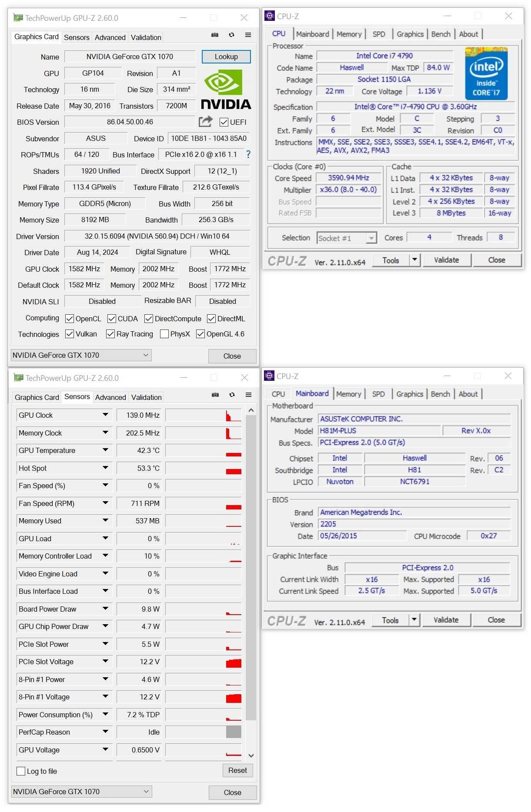Viewport: 531px width, 812px height.
Task: Open Bench tab in the CPU-Z processor window
Action: click(441, 34)
